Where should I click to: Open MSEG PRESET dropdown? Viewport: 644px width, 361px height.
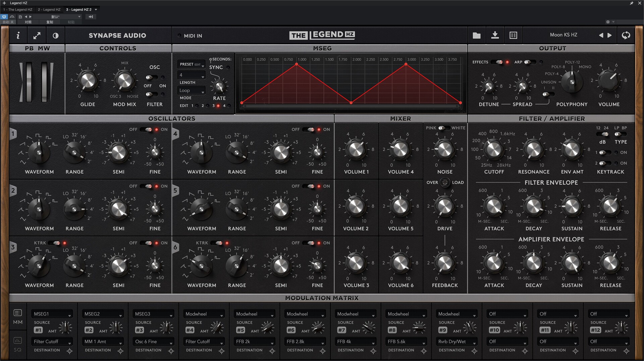click(191, 64)
